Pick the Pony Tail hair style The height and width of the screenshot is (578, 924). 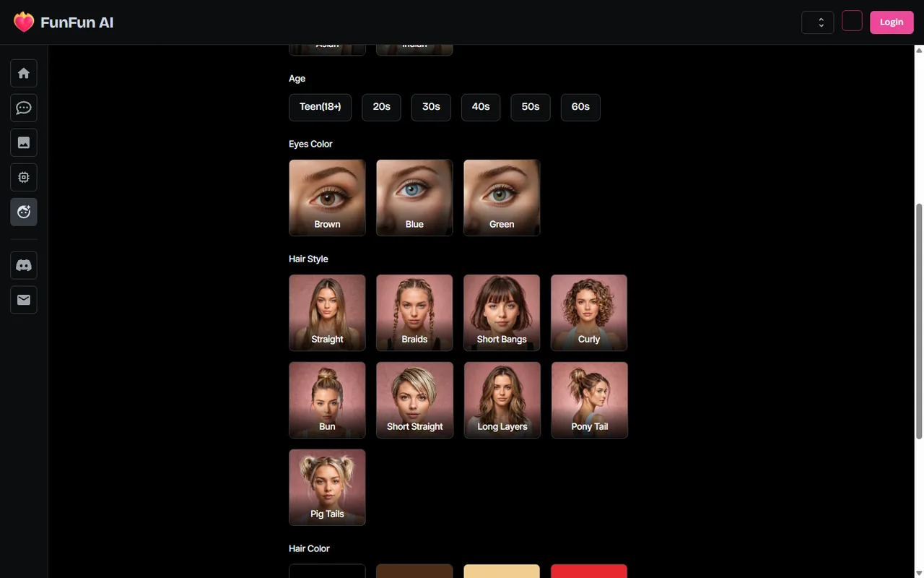(x=589, y=400)
